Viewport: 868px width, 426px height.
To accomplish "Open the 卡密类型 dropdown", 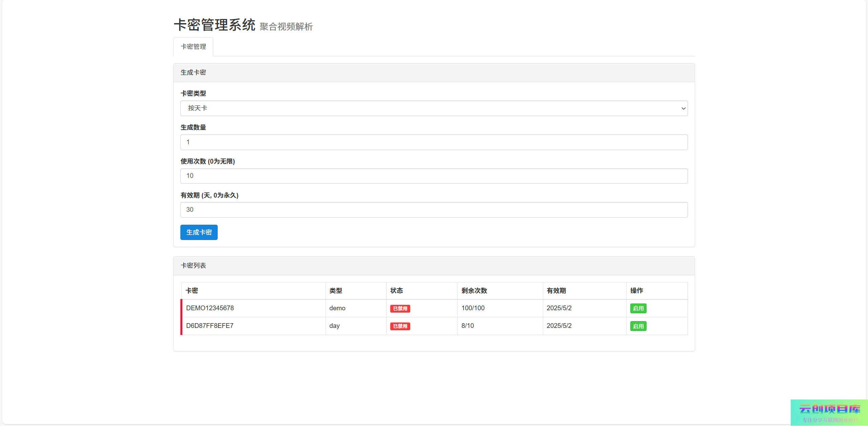I will [x=434, y=108].
